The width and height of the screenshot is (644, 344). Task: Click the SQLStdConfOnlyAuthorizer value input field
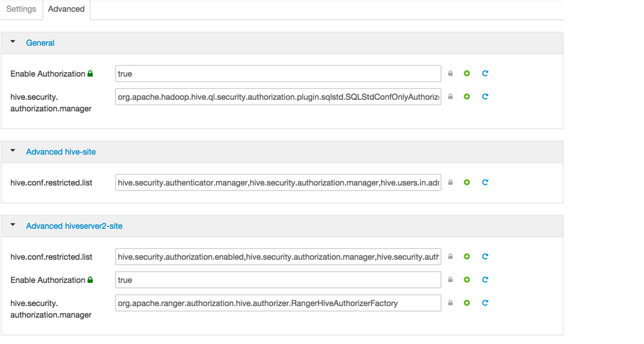tap(278, 97)
